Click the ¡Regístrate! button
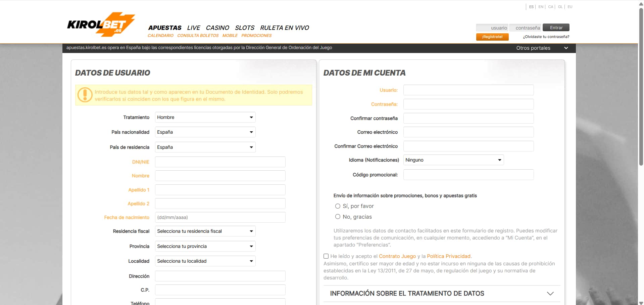 [x=492, y=37]
